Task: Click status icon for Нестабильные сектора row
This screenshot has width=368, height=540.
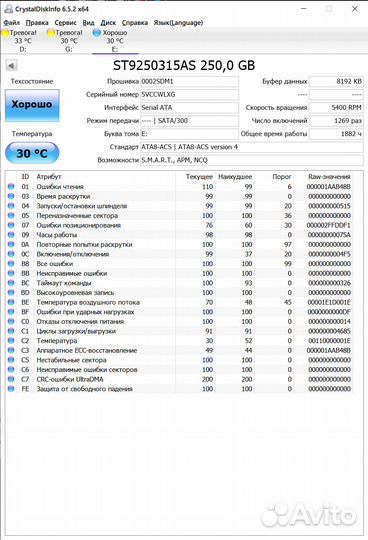Action: (11, 360)
